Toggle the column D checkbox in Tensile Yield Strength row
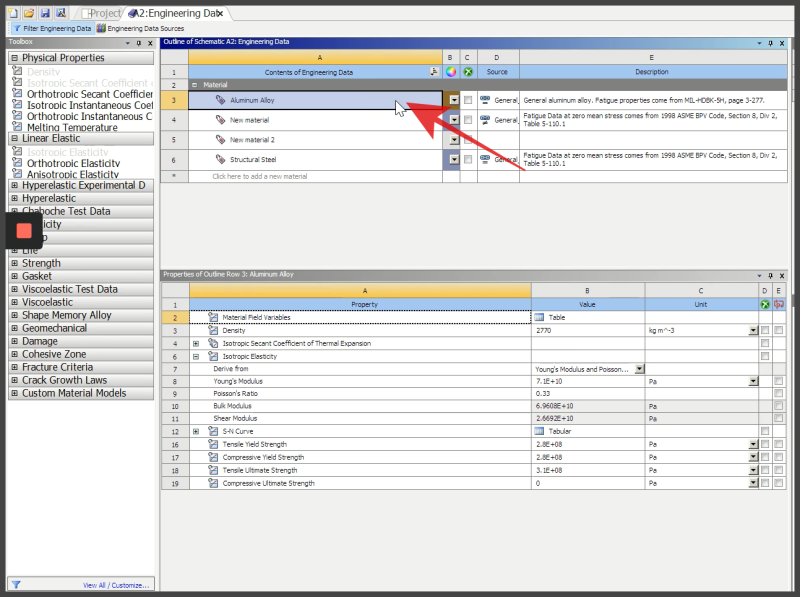The width and height of the screenshot is (800, 597). tap(765, 444)
